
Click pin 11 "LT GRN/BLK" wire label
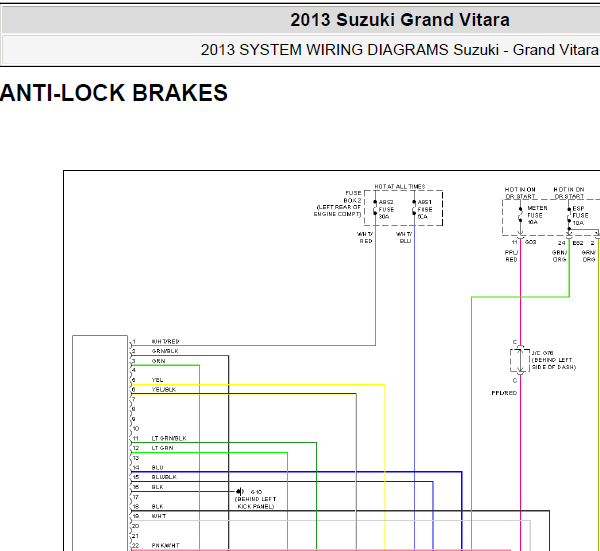point(169,438)
